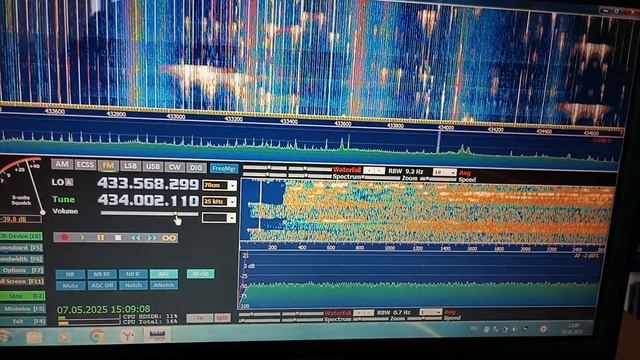Click the -39.8 dB squelch level field
This screenshot has height=360, width=640.
pos(20,220)
